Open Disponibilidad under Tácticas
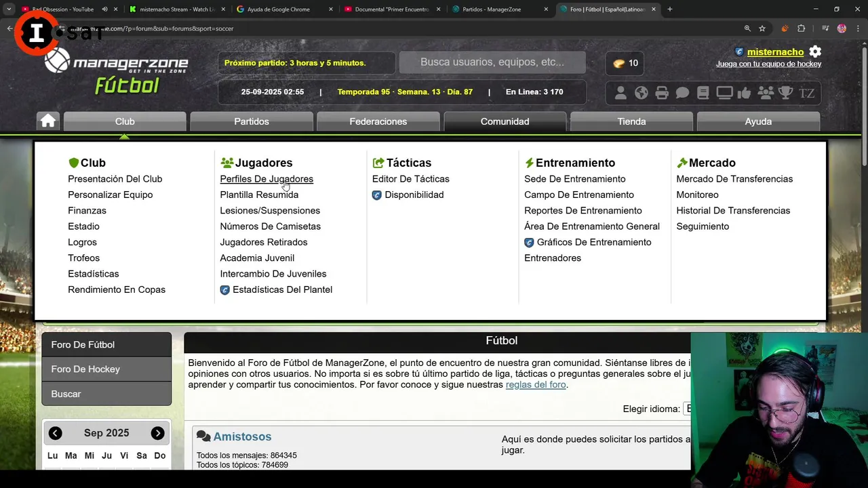This screenshot has height=488, width=868. [x=414, y=195]
